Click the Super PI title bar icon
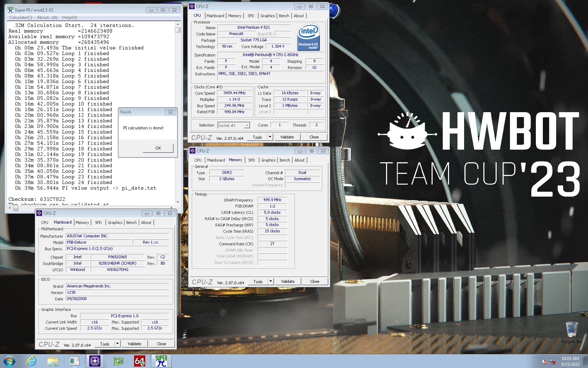The image size is (588, 368). pyautogui.click(x=10, y=10)
